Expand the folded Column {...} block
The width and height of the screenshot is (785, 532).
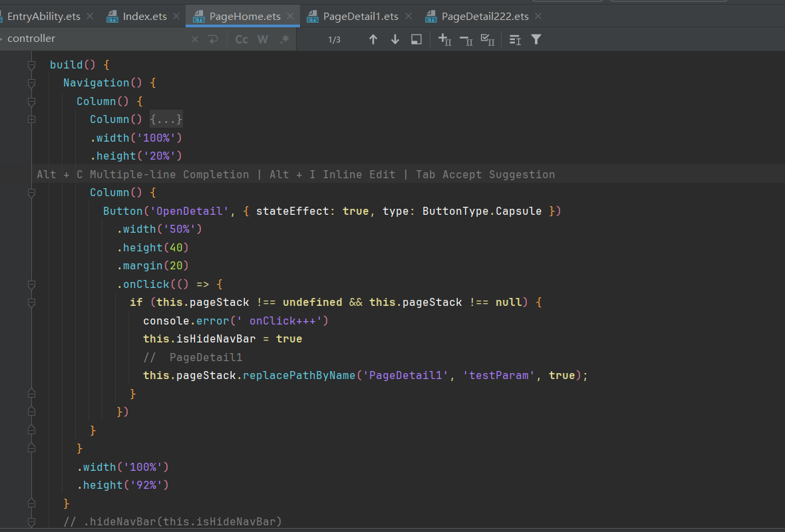pyautogui.click(x=166, y=119)
